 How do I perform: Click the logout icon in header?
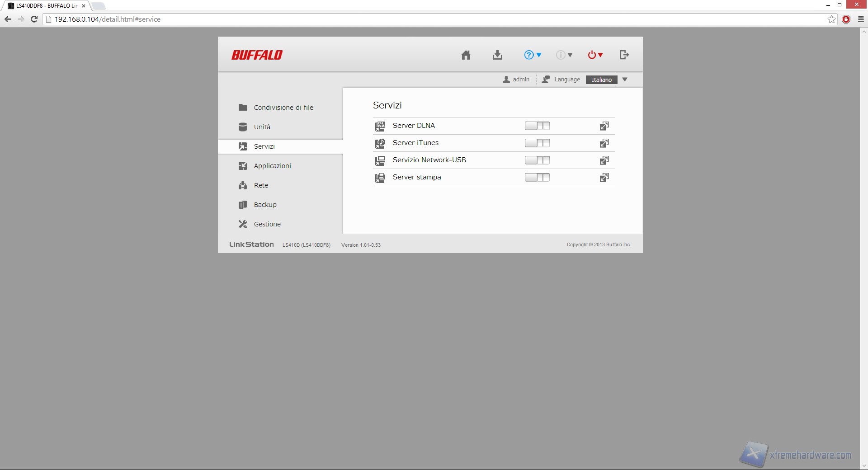624,55
